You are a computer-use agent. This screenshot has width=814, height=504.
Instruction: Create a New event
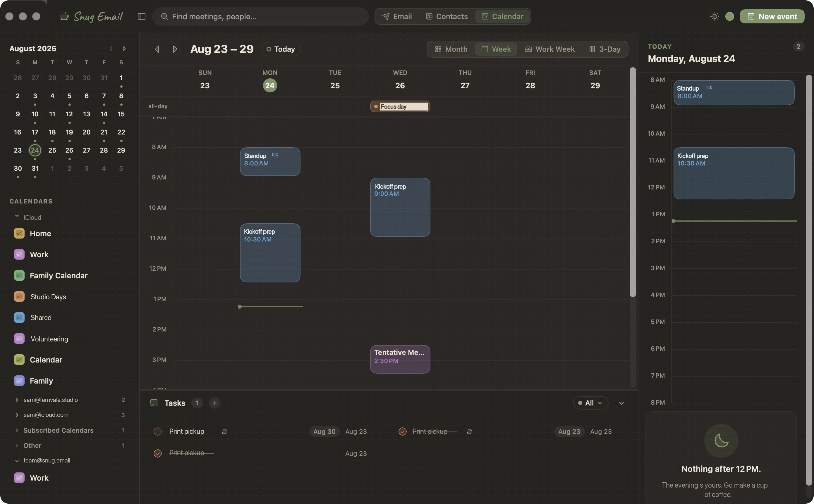[x=772, y=16]
